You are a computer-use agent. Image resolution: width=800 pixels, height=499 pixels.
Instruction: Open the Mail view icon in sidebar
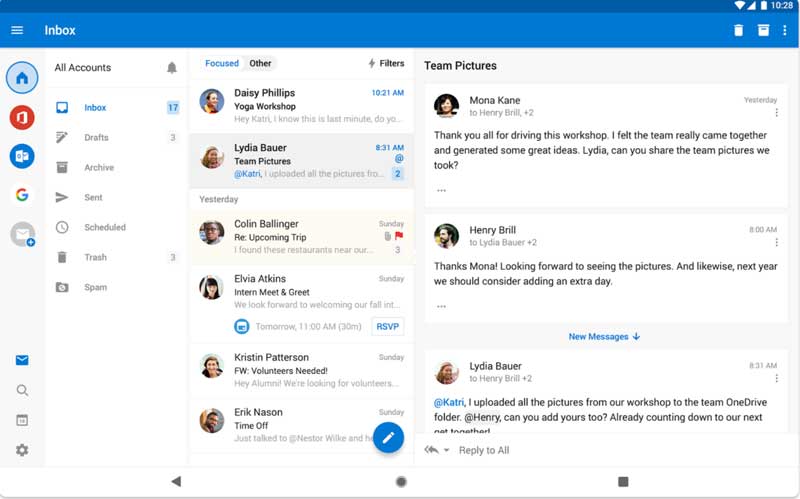pyautogui.click(x=22, y=360)
